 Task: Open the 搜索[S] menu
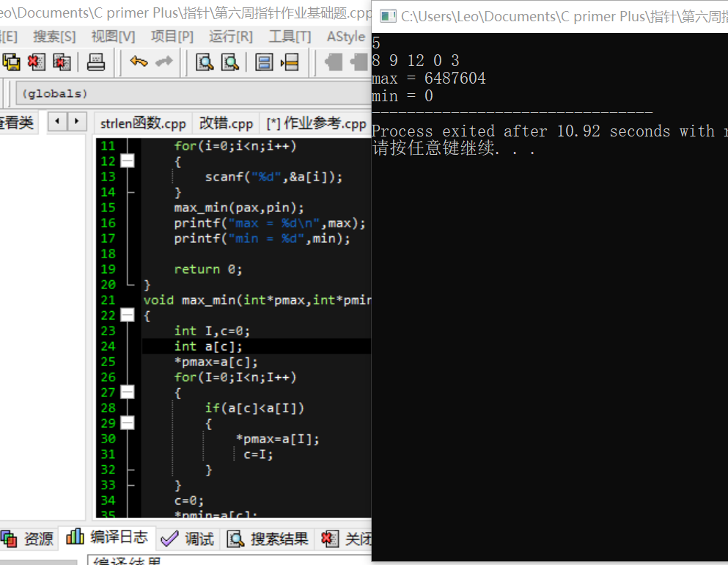(54, 36)
